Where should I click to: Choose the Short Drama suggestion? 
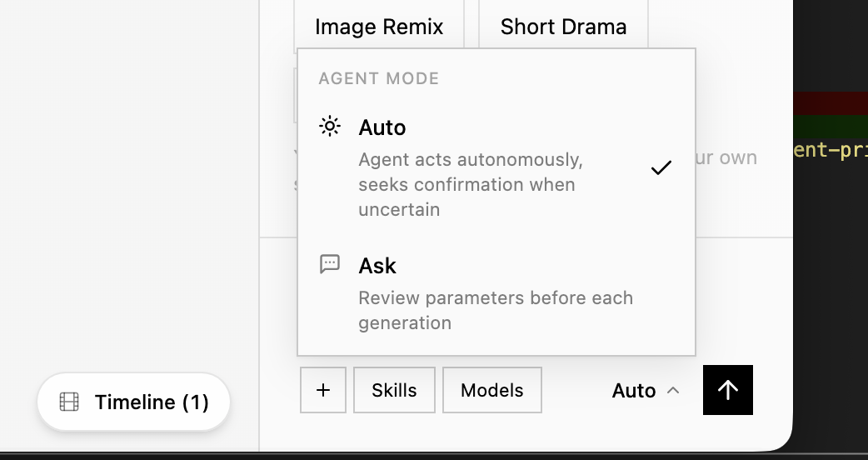(564, 27)
